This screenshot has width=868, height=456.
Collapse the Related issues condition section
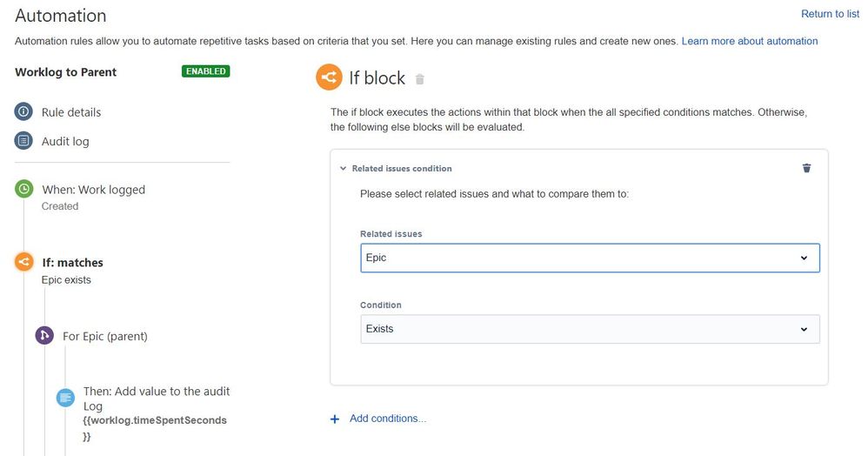pos(344,168)
